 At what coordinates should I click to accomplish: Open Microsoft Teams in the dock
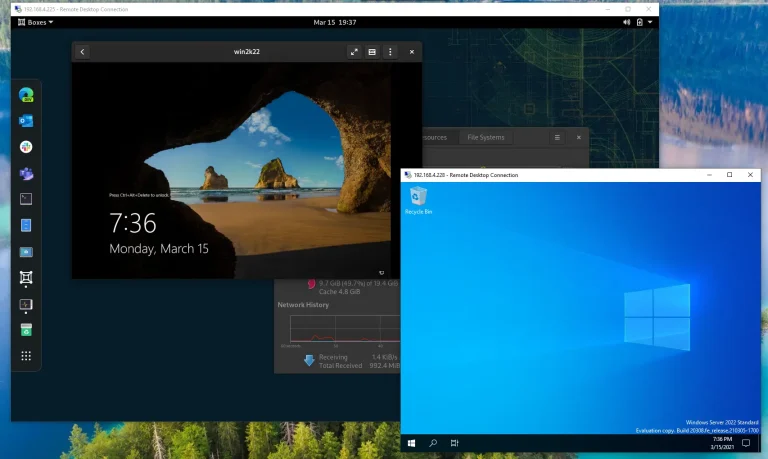click(x=26, y=173)
